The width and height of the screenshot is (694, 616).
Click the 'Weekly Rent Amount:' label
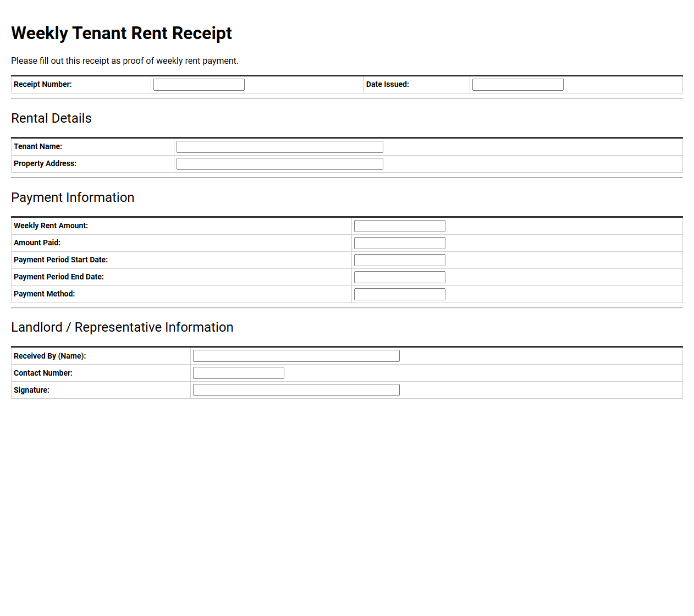click(x=51, y=226)
